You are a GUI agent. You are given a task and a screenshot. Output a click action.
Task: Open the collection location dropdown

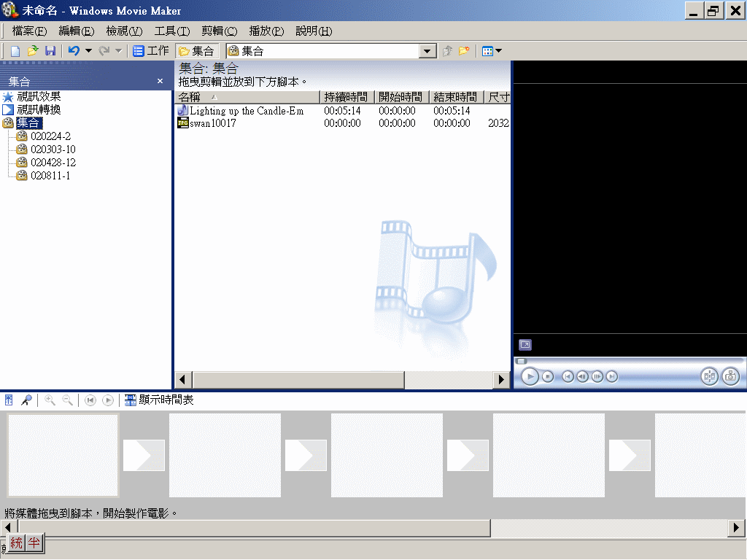pos(427,51)
